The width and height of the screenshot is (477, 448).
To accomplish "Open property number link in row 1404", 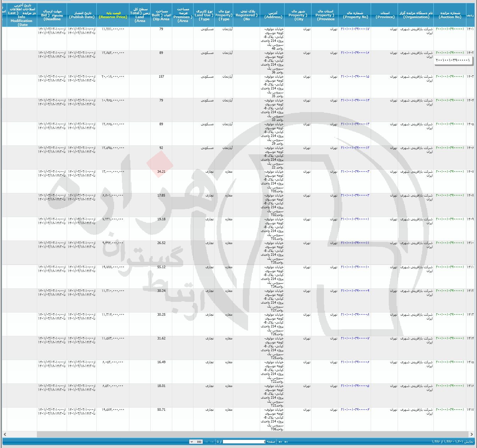I will coord(355,100).
